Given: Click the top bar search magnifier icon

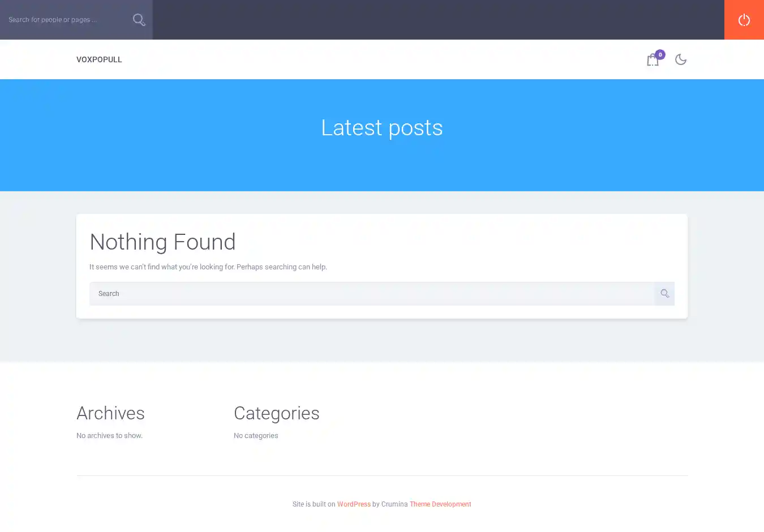Looking at the screenshot, I should (139, 20).
